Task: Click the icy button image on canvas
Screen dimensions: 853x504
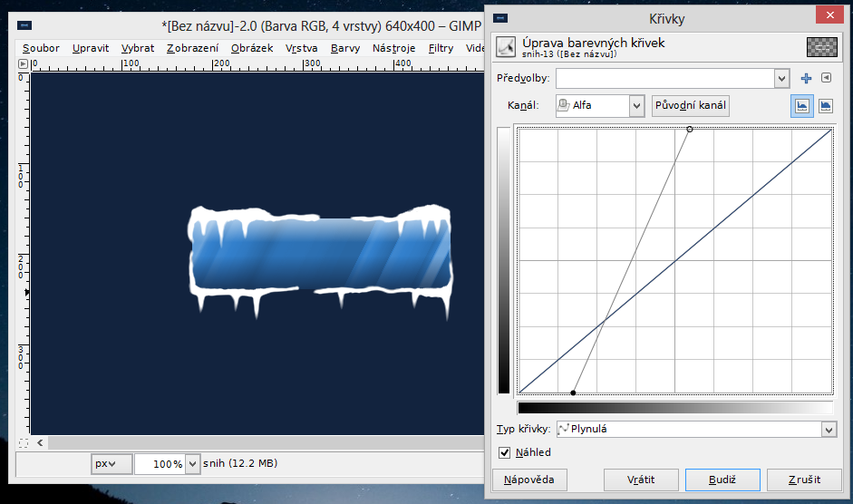Action: pos(320,261)
